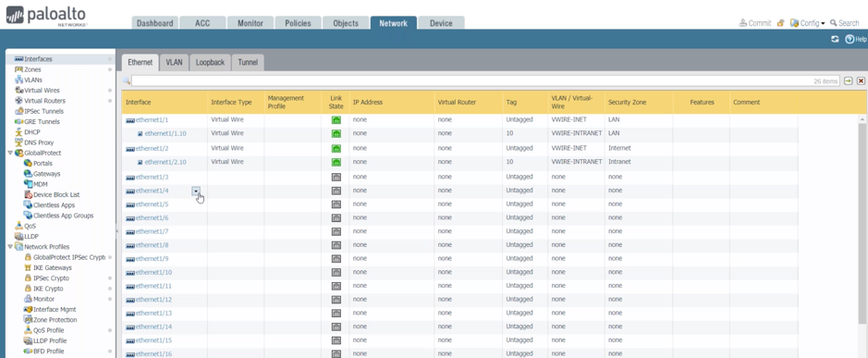Open Zones in the sidebar

tap(32, 69)
